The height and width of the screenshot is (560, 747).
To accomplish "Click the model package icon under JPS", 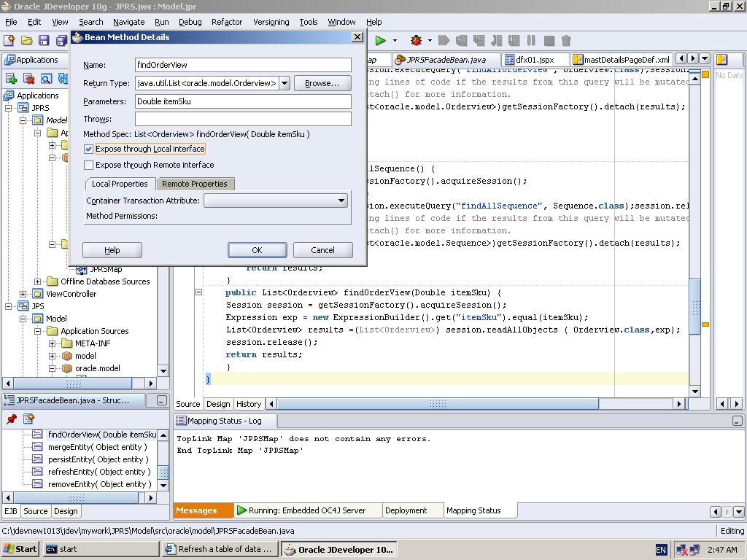I will click(66, 356).
